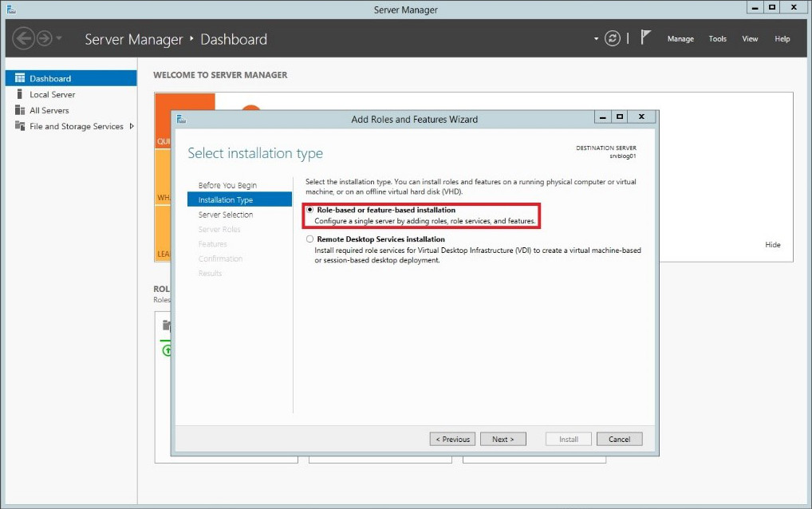
Task: Close the Server Manager window
Action: (x=794, y=7)
